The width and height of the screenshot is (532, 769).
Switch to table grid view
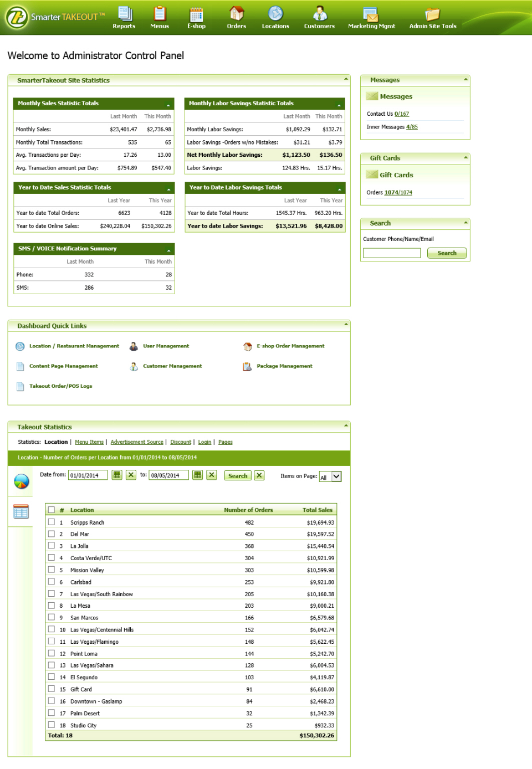pyautogui.click(x=21, y=511)
